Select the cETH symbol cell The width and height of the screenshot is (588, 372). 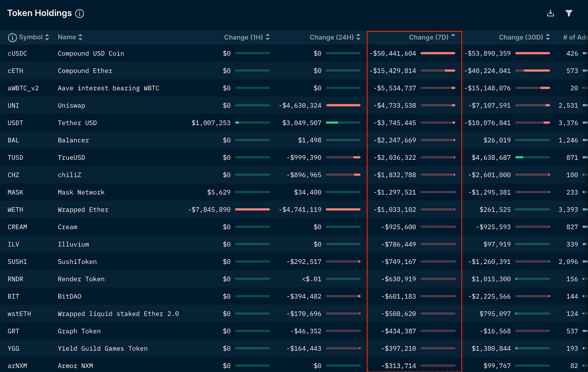tap(15, 71)
